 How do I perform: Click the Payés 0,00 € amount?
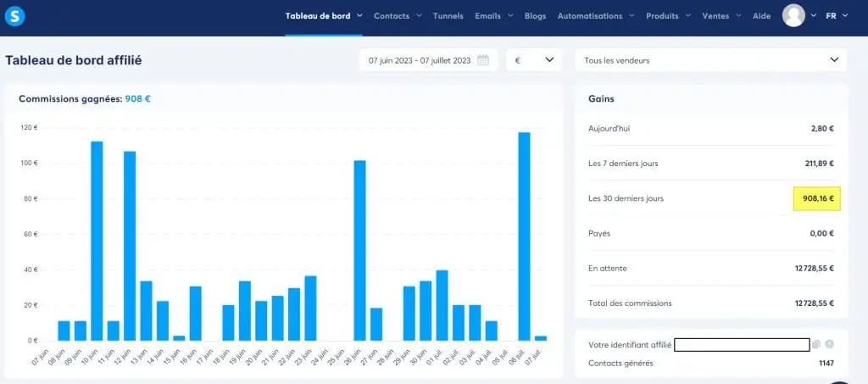point(822,233)
